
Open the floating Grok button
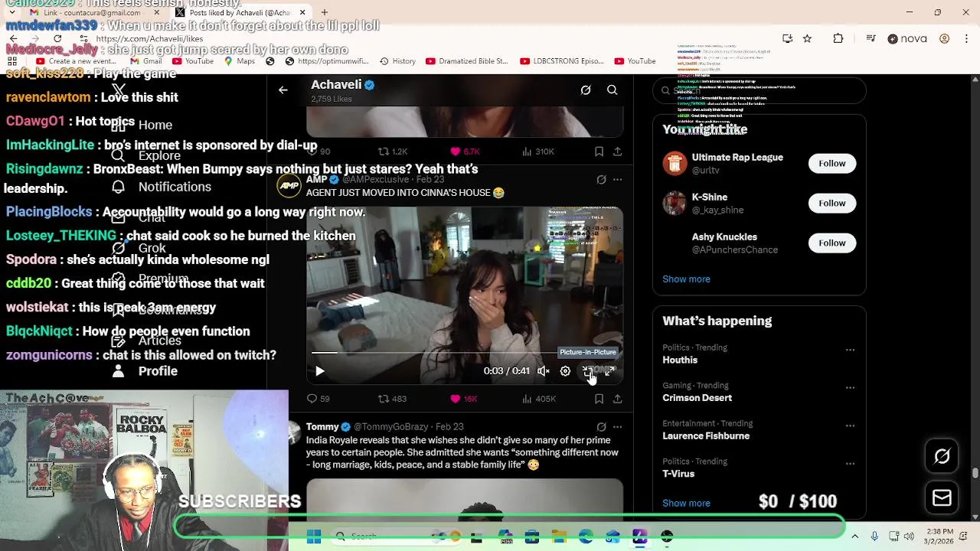pyautogui.click(x=942, y=457)
